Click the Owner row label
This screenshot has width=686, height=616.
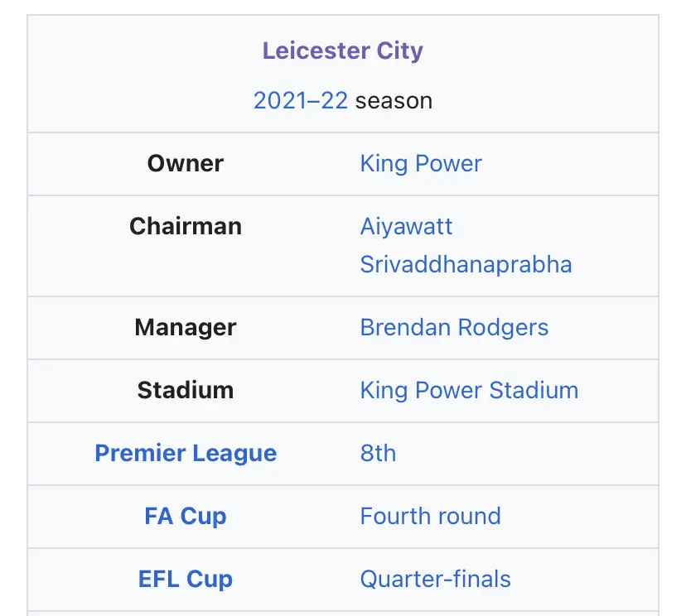coord(186,163)
